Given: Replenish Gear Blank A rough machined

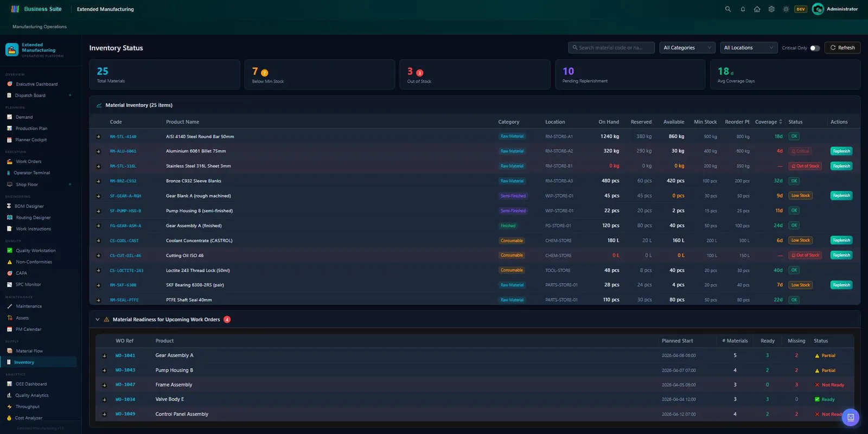Looking at the screenshot, I should click(x=841, y=196).
